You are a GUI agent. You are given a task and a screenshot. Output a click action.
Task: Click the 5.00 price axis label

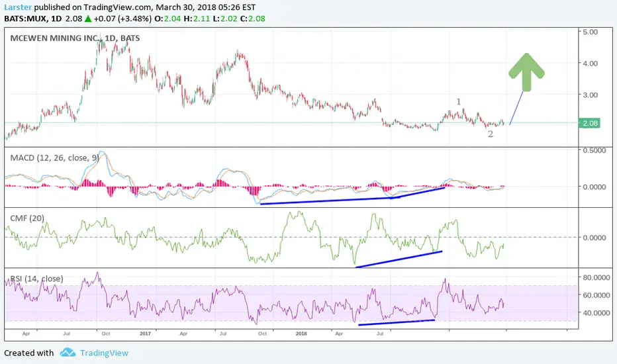[590, 32]
